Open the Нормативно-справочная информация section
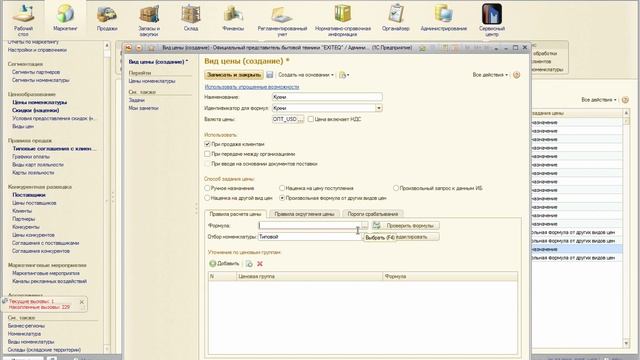 (343, 20)
